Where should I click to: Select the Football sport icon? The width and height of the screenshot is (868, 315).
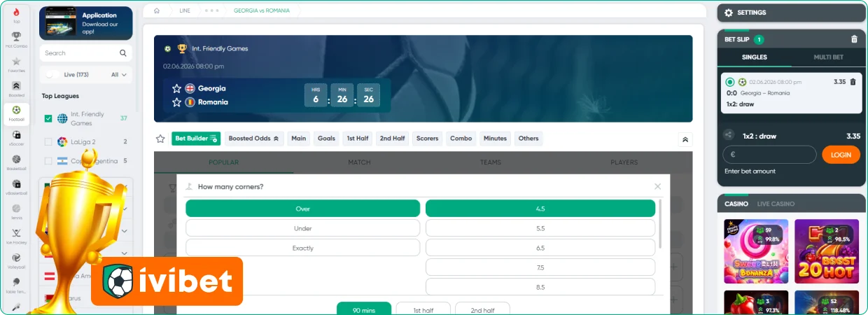pos(16,110)
